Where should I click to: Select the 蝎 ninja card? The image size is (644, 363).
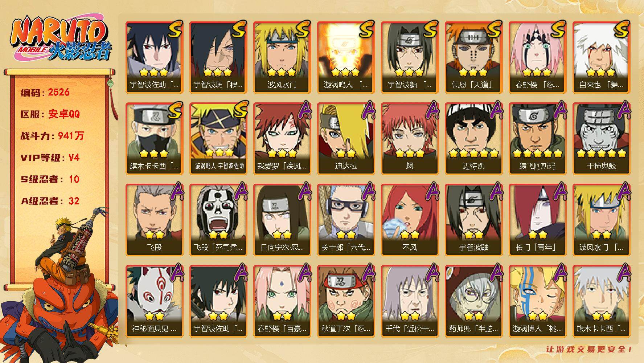click(x=410, y=139)
